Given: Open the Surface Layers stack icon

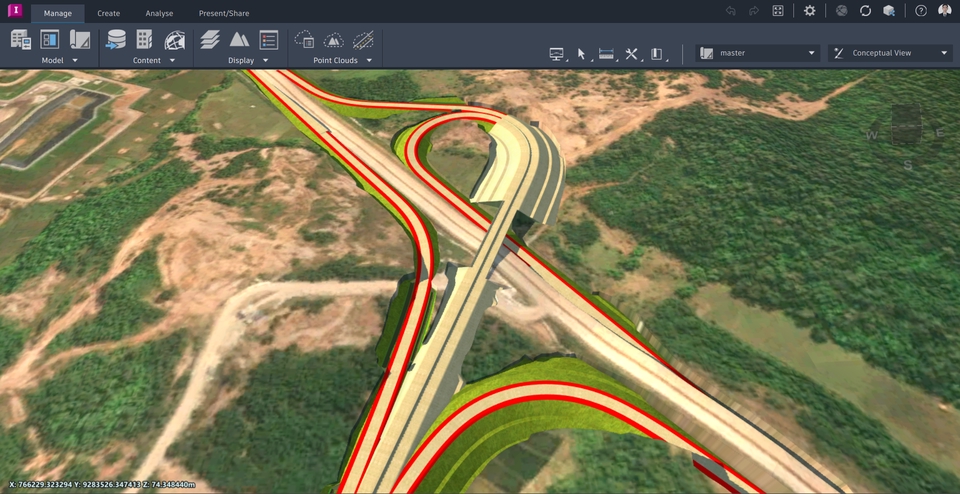Looking at the screenshot, I should [209, 40].
